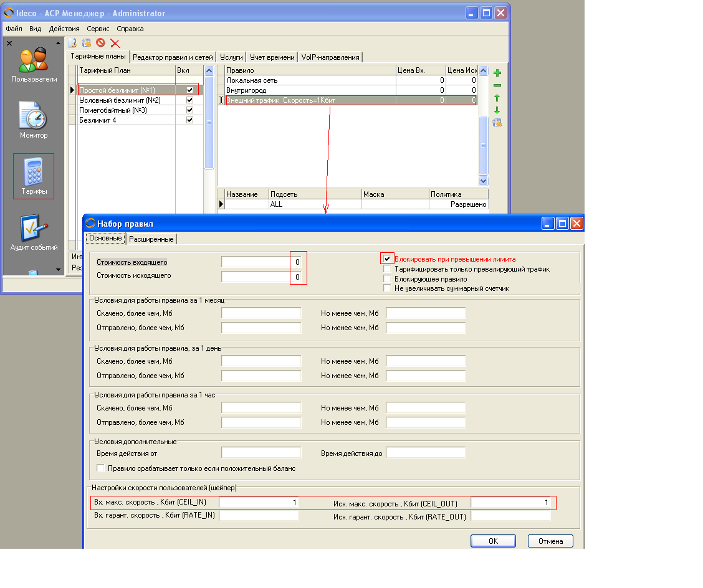Enable Блокирующее правило checkbox
Screen dimensions: 703x588
387,279
